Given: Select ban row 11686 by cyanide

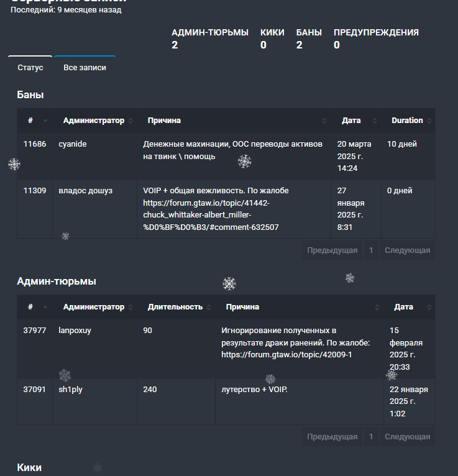Looking at the screenshot, I should point(226,156).
